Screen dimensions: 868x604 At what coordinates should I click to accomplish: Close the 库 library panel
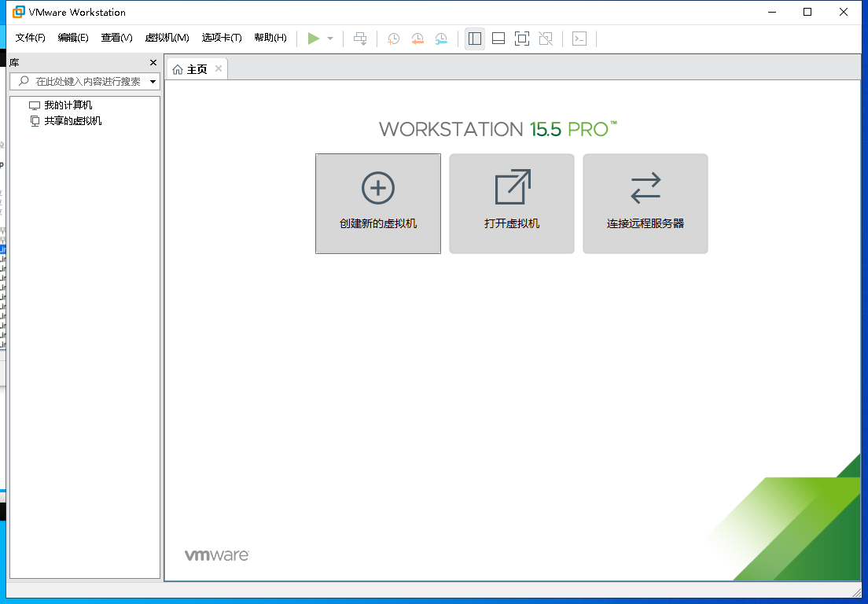coord(153,63)
